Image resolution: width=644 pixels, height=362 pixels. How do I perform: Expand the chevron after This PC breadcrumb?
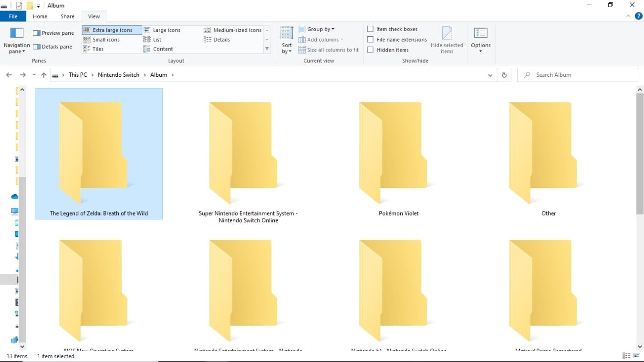(93, 75)
